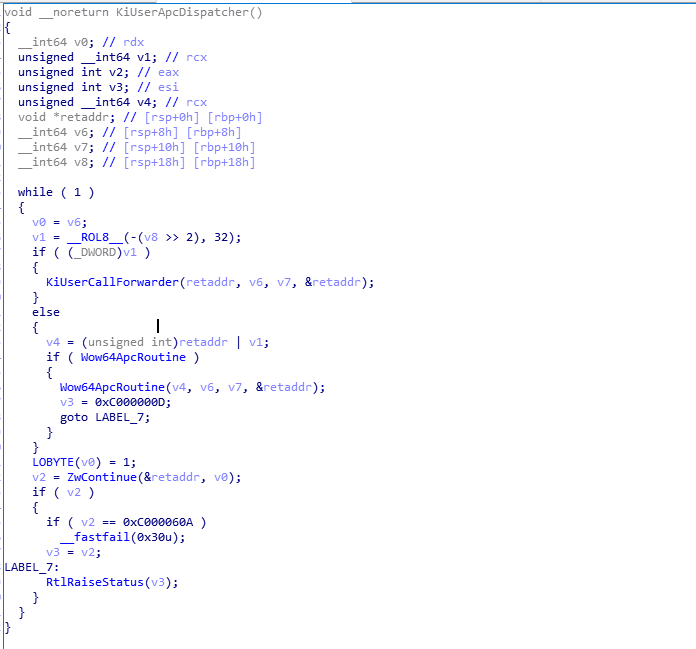The image size is (696, 649).
Task: Click the KiUserApcDispatcher function name
Action: (186, 12)
